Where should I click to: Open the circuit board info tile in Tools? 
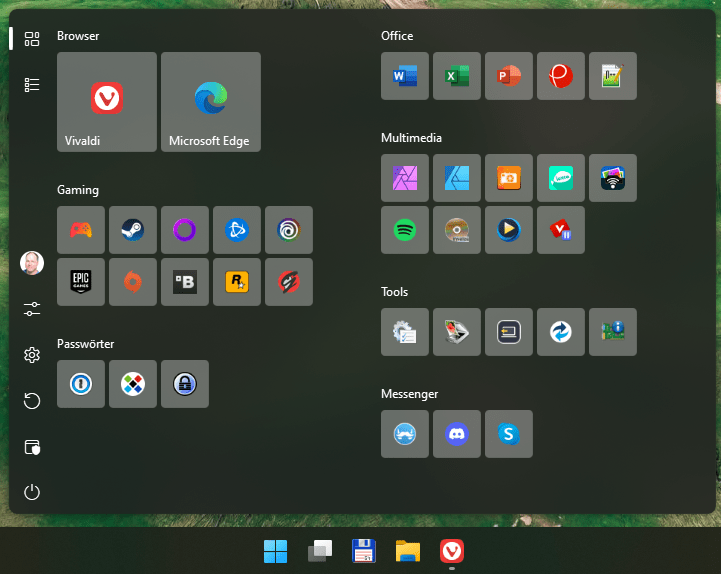(612, 332)
